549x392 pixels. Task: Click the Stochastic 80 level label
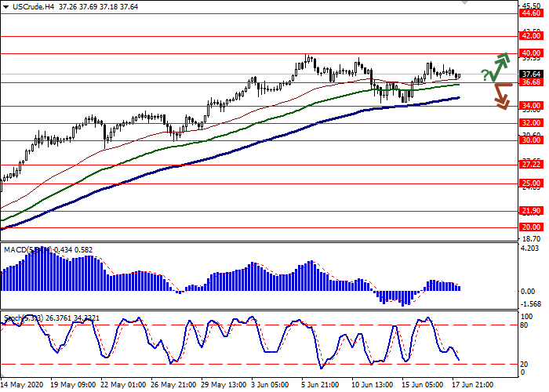[x=526, y=325]
